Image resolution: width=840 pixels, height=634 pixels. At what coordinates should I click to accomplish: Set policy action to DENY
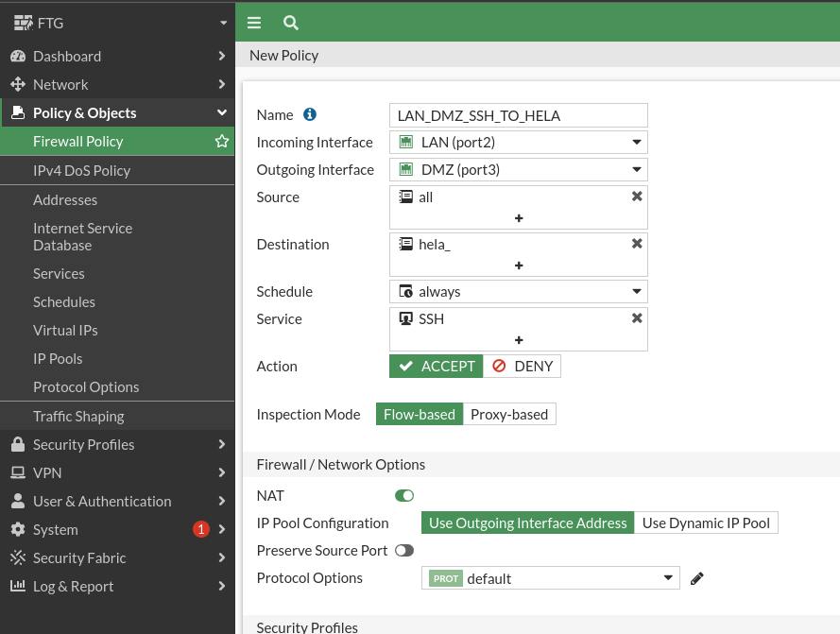(522, 366)
